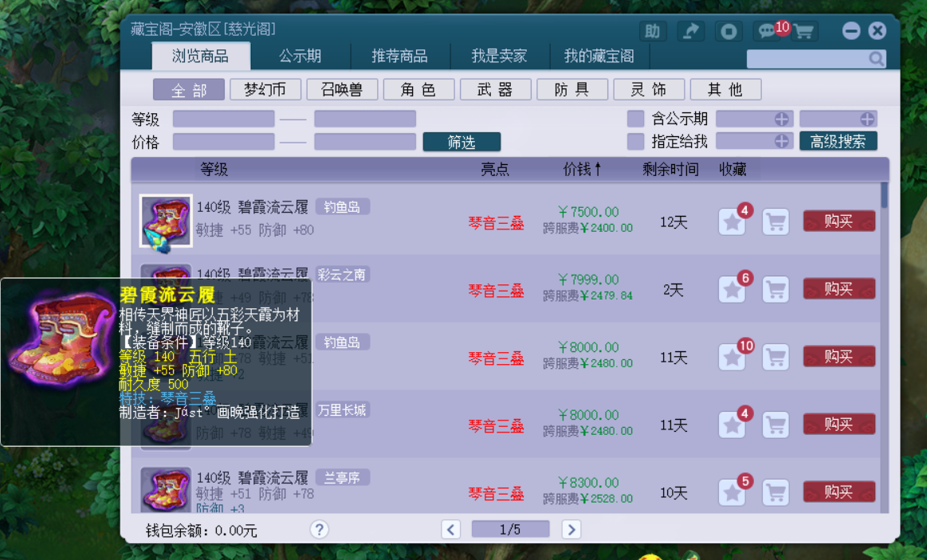Select 角色 category filter
Image resolution: width=927 pixels, height=560 pixels.
click(418, 90)
